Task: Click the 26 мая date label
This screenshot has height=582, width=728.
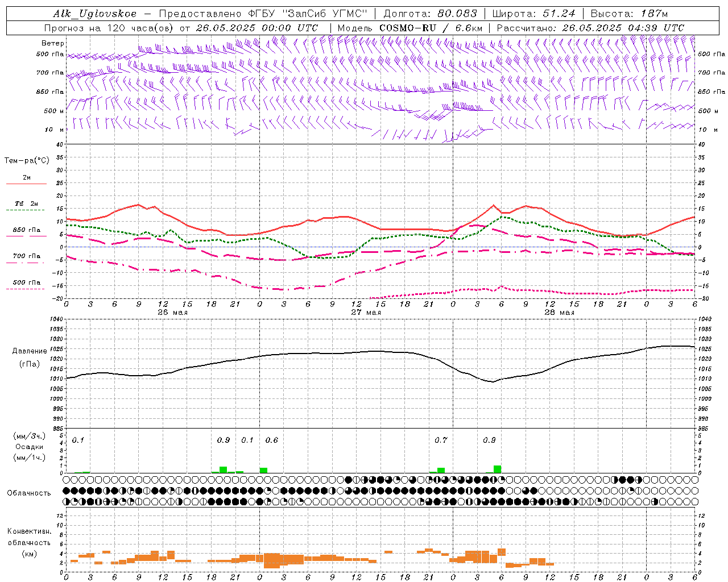Action: coord(172,313)
